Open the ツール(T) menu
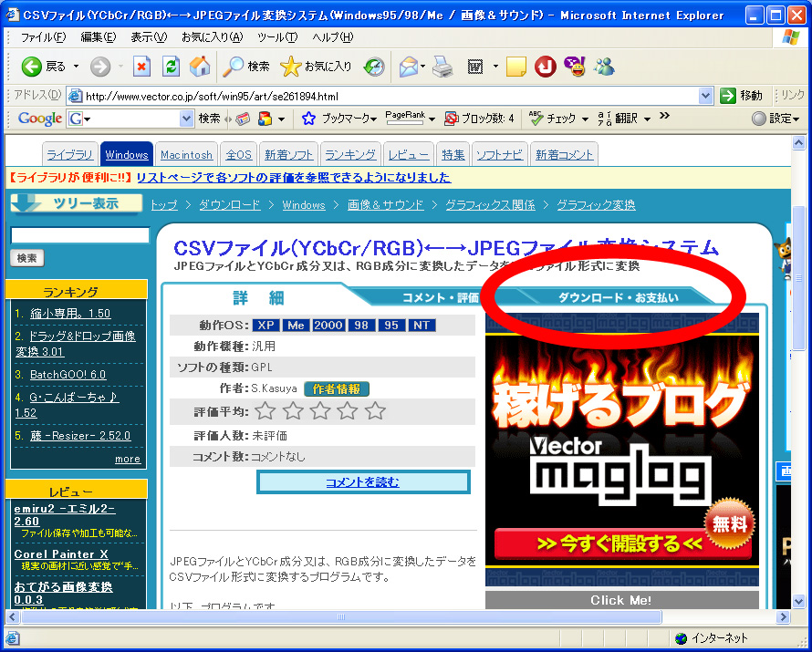 click(x=277, y=37)
